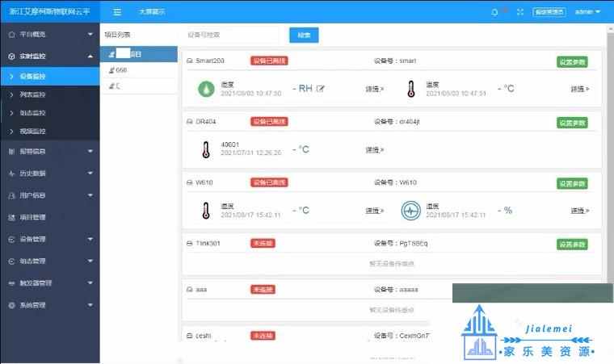The image size is (614, 364).
Task: Expand the 系统管理 menu arrow
Action: click(90, 305)
